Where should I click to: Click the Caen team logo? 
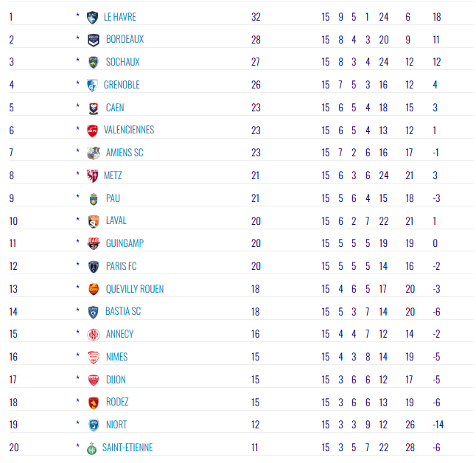pos(93,108)
